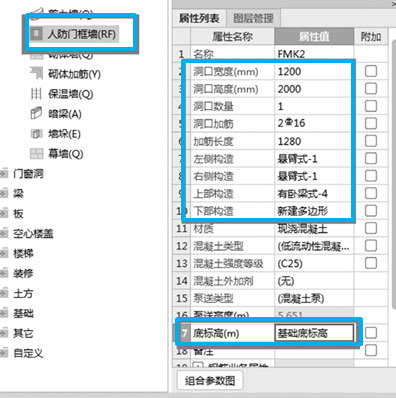Click the 保温墙(Q) wall icon
Image resolution: width=396 pixels, height=398 pixels.
coord(36,94)
